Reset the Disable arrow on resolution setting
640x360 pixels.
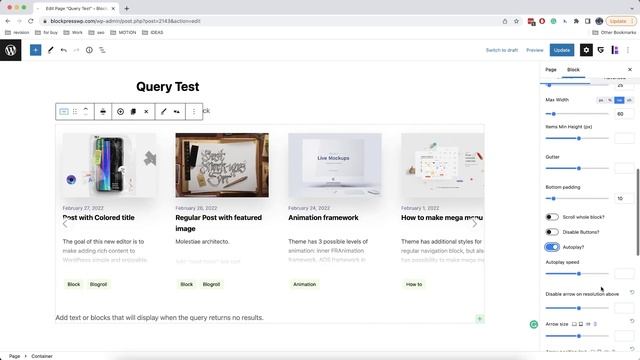632,293
